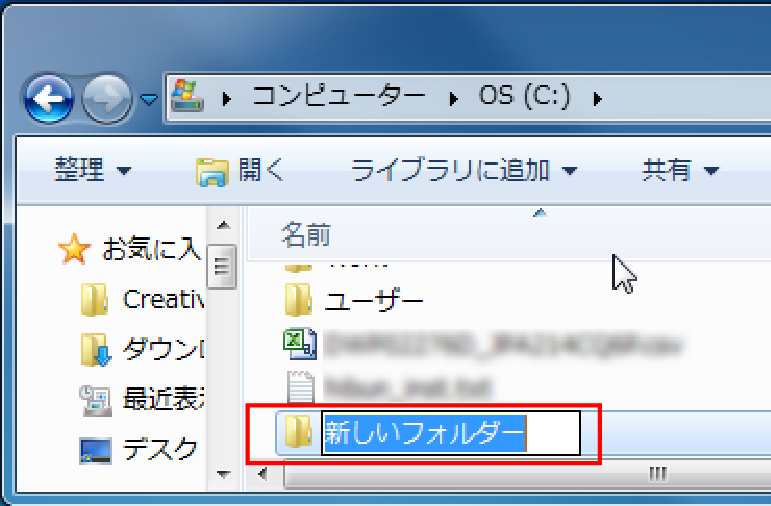The height and width of the screenshot is (506, 771).
Task: Click the Back navigation arrow button
Action: (x=48, y=100)
